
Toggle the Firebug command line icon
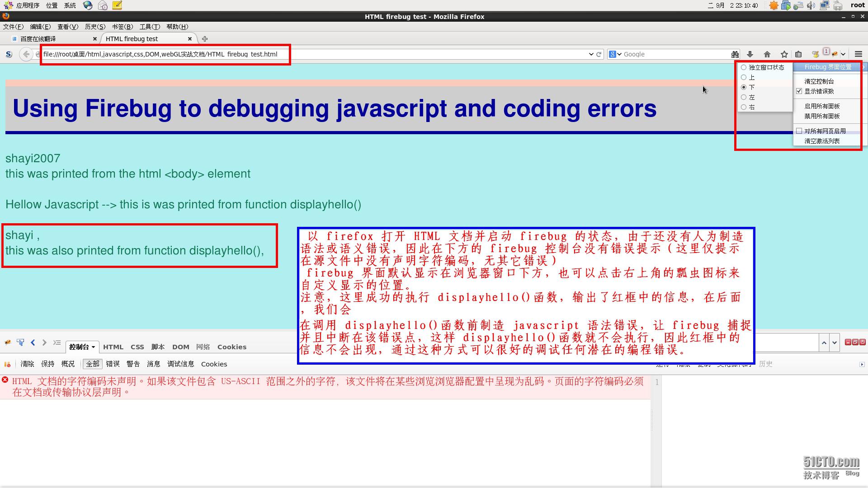(57, 343)
